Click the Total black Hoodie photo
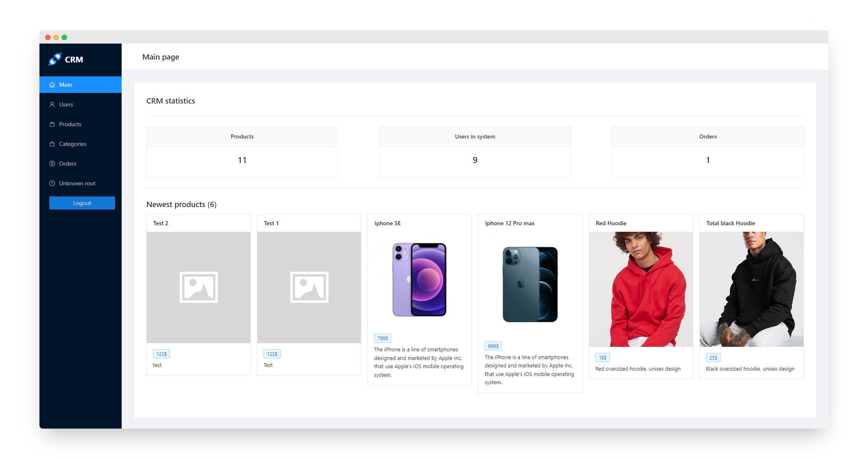868x459 pixels. point(751,289)
